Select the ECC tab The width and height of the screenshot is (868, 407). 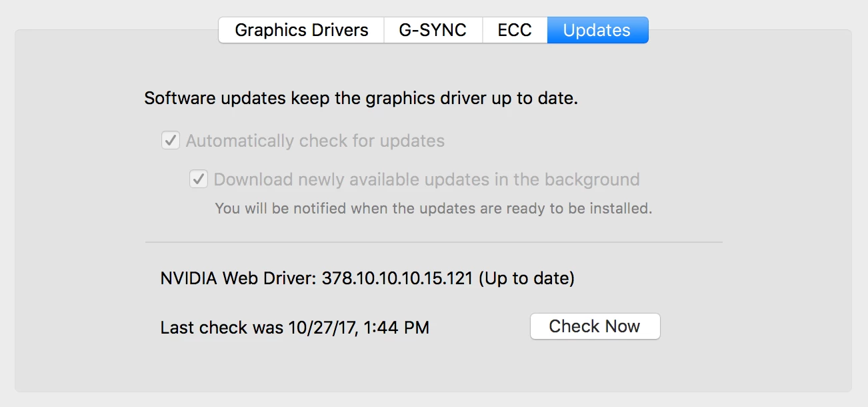coord(515,31)
